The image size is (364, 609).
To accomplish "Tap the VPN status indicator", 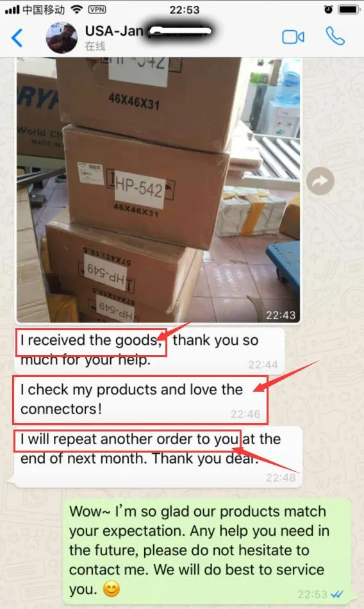I will point(97,10).
